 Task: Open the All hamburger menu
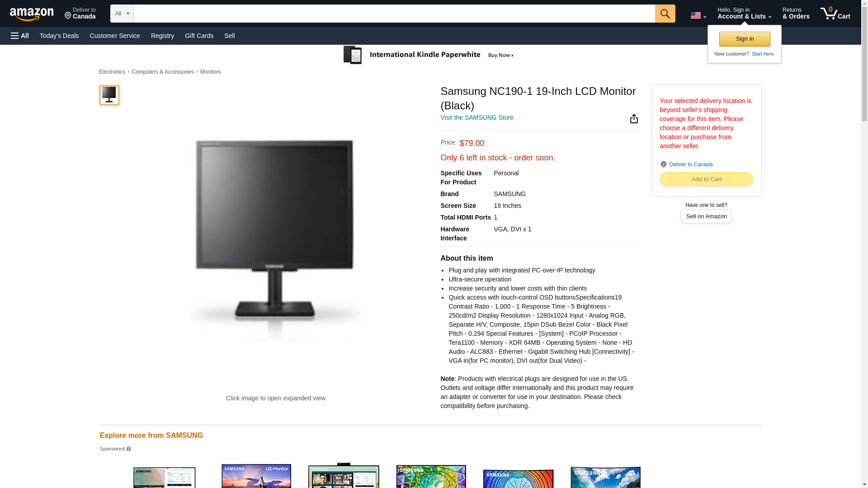point(20,36)
